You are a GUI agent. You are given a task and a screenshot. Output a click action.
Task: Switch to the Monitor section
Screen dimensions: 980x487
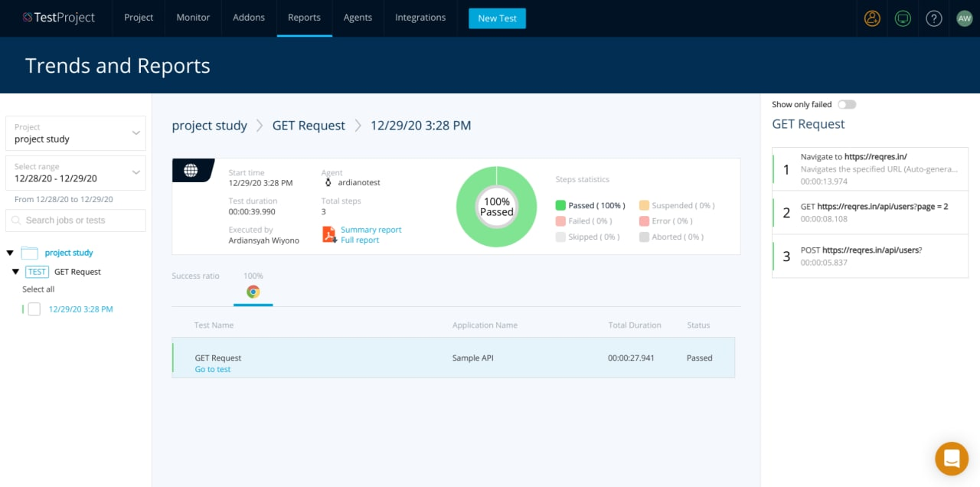192,18
